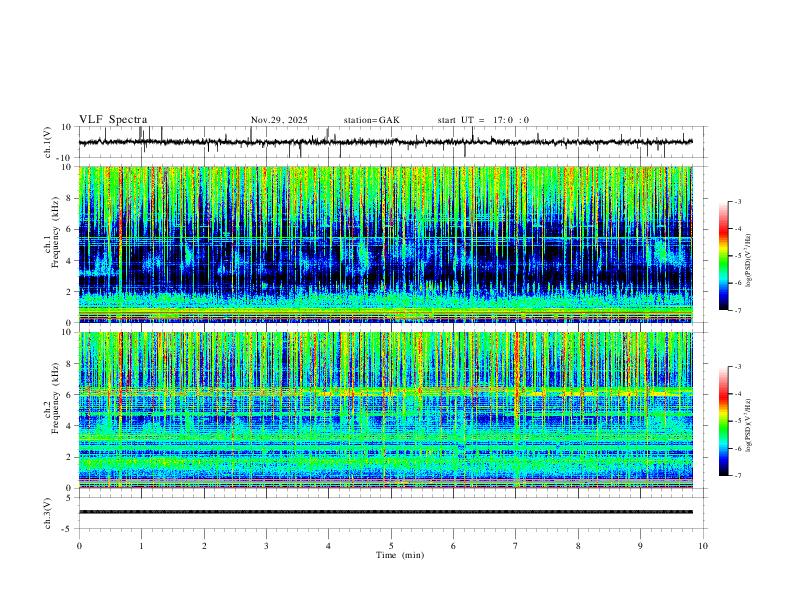Click the "-10" tick on ch.1(V) axis

click(65, 158)
